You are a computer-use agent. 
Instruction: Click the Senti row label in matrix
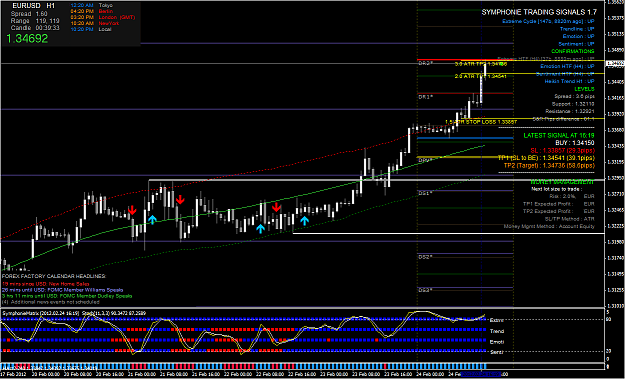(496, 352)
